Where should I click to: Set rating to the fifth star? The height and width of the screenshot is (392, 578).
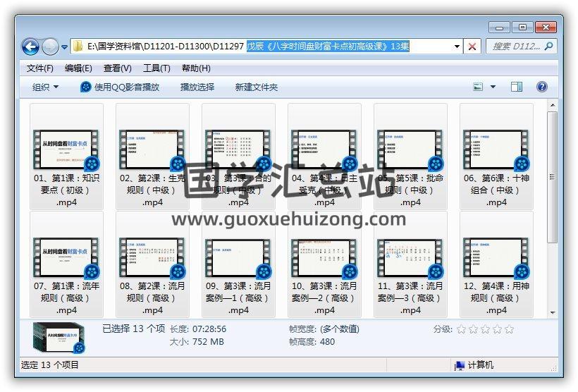[509, 329]
